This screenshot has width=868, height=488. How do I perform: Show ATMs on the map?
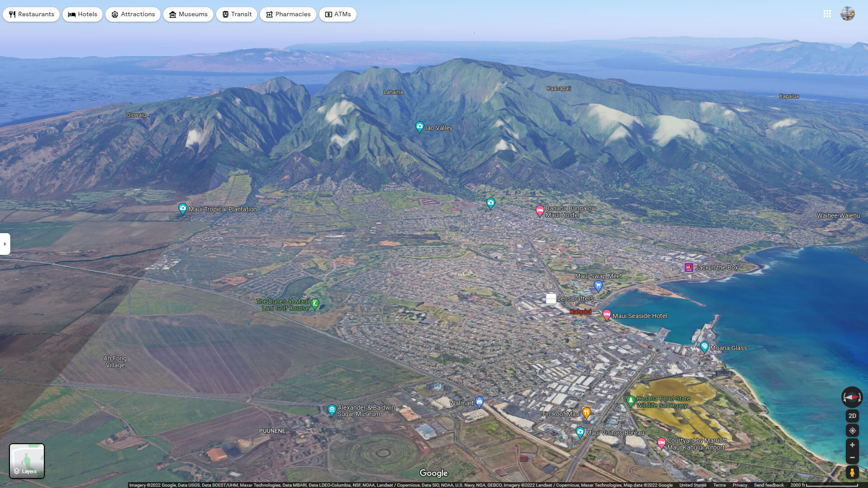pyautogui.click(x=338, y=14)
